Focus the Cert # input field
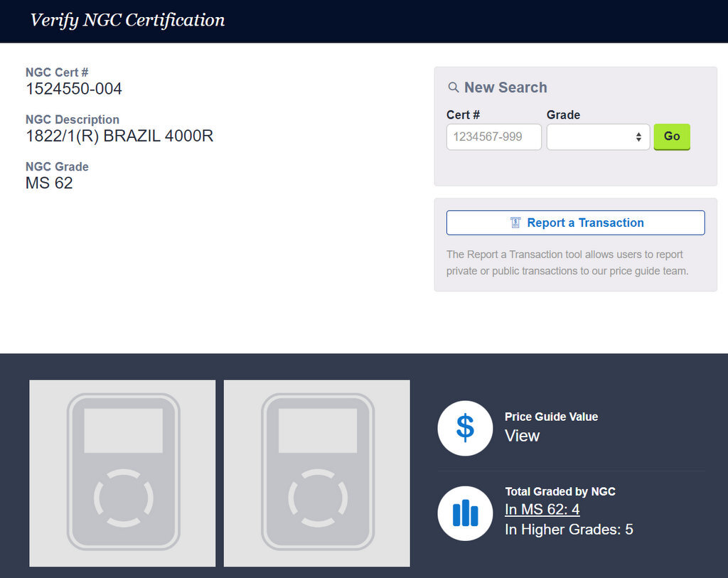 point(494,137)
